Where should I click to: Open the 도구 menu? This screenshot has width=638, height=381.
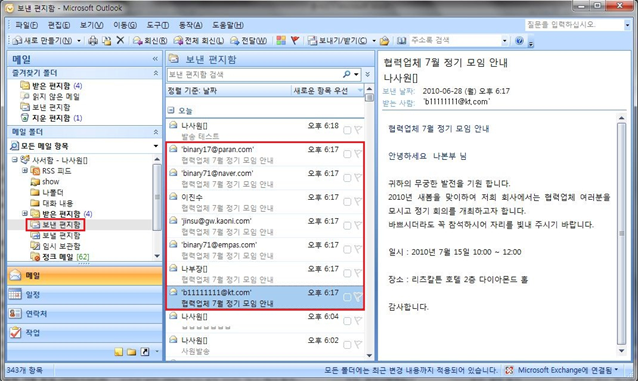point(157,25)
